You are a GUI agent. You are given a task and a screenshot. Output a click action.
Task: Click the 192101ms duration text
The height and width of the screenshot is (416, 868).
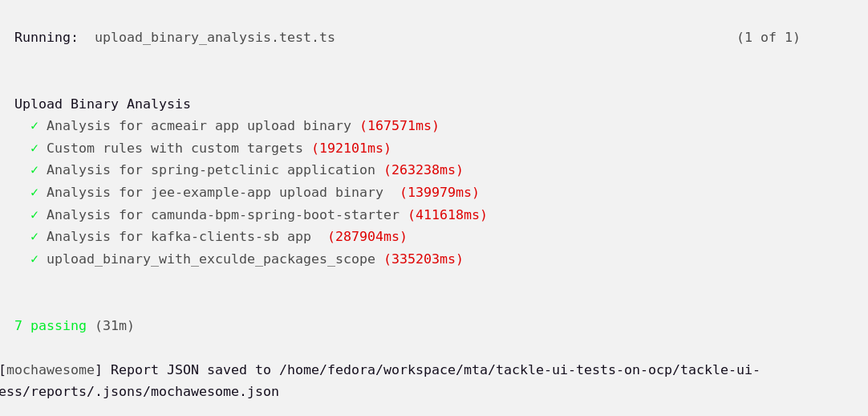pyautogui.click(x=351, y=149)
